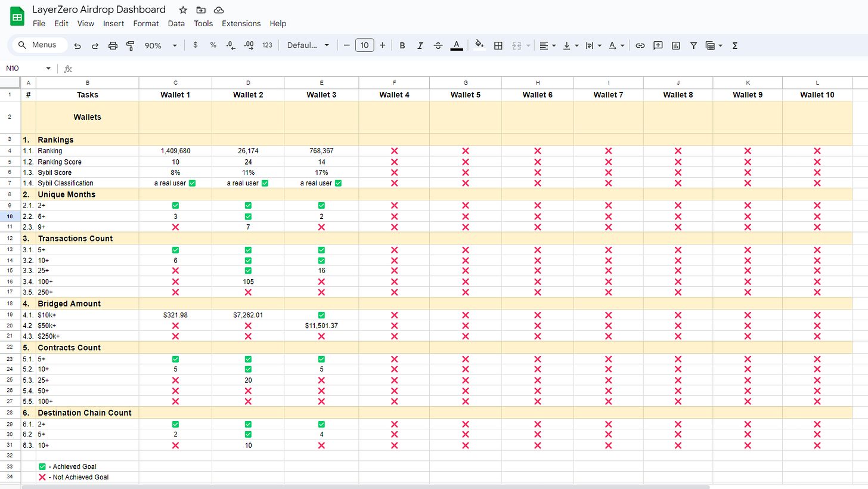
Task: Decrease decimal places button
Action: (x=231, y=45)
